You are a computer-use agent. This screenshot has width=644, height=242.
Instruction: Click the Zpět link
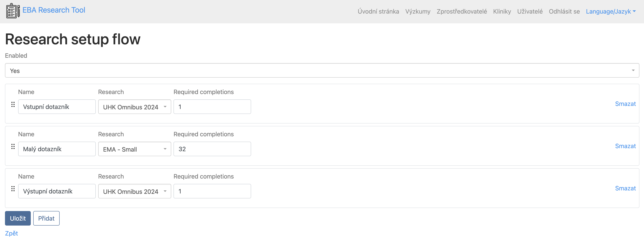[x=11, y=234]
